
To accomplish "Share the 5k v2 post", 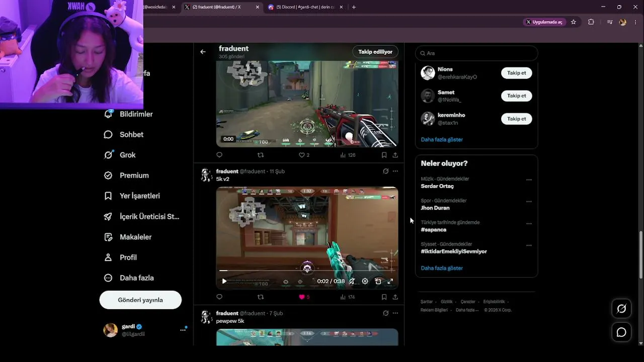I will 395,297.
